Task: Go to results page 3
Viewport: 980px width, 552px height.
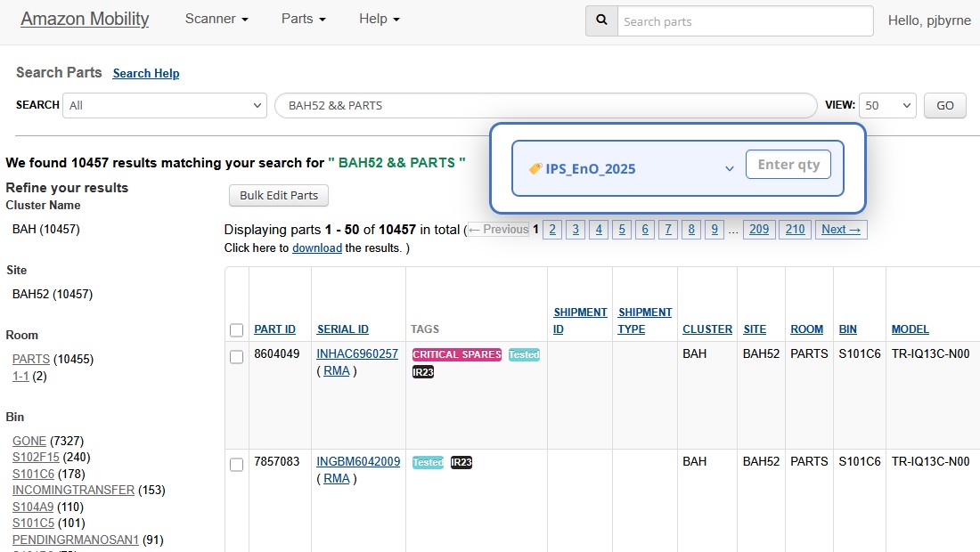Action: [x=576, y=229]
